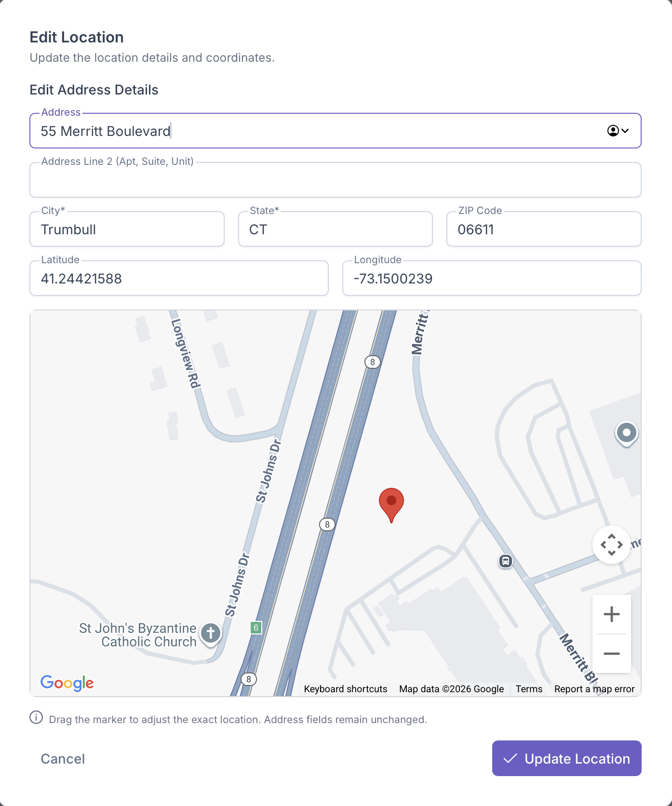Click the bus stop icon on map
This screenshot has height=806, width=672.
click(x=505, y=561)
